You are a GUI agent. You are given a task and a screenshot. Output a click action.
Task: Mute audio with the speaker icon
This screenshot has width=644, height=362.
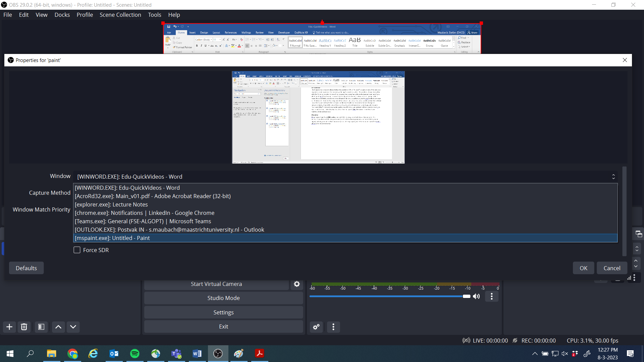(476, 296)
